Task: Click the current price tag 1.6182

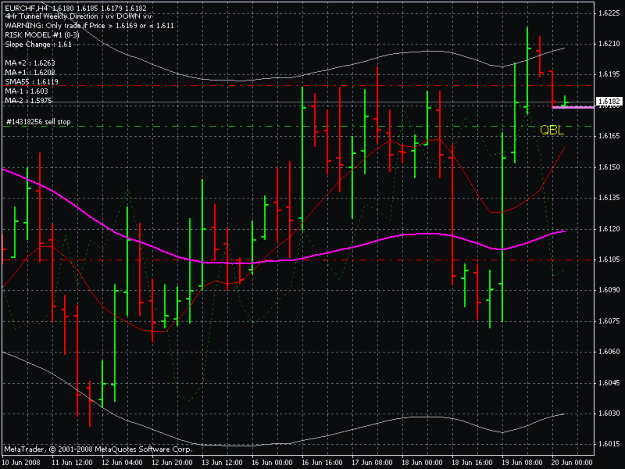Action: [x=609, y=102]
